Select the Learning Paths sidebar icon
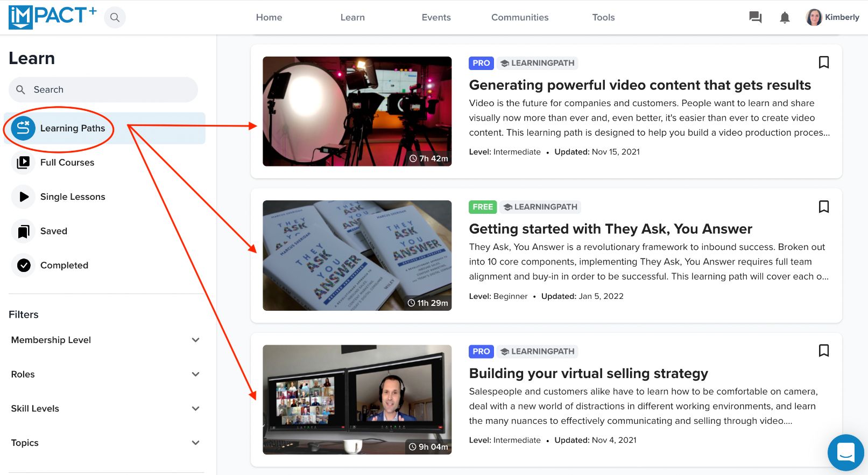This screenshot has height=475, width=868. pos(23,128)
